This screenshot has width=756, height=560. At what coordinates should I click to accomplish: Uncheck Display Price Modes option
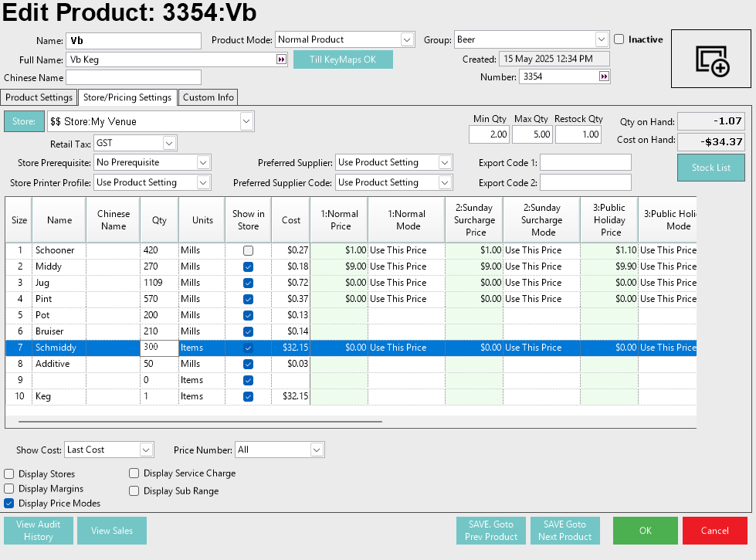9,504
